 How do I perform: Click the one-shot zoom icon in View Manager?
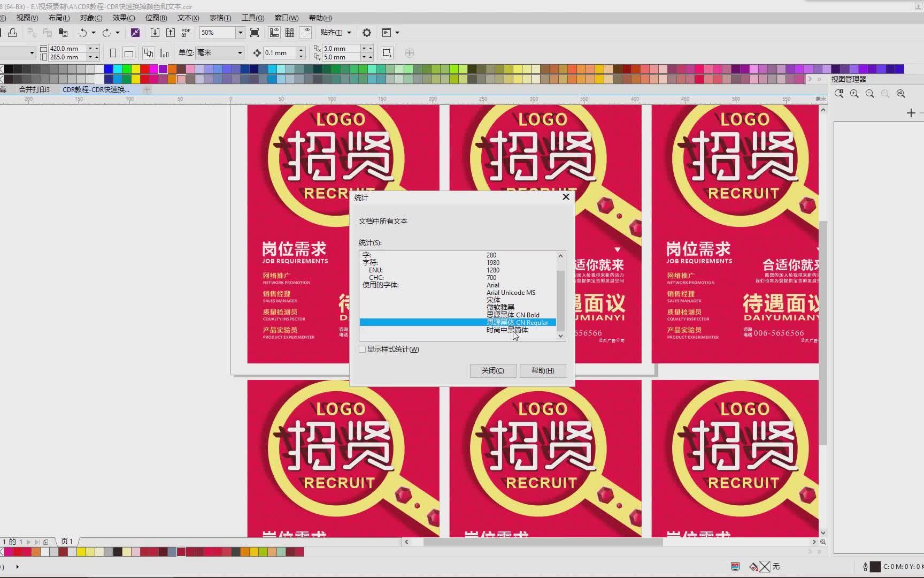[x=839, y=94]
